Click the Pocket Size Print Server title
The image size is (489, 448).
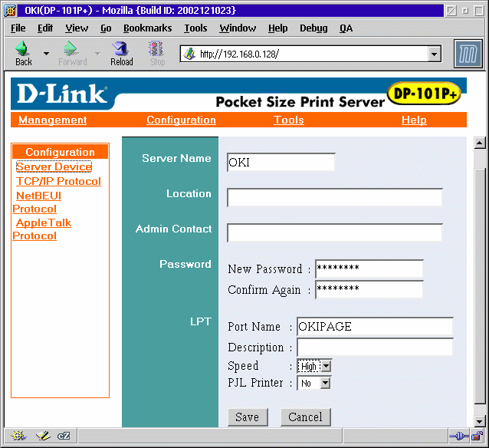(x=300, y=102)
